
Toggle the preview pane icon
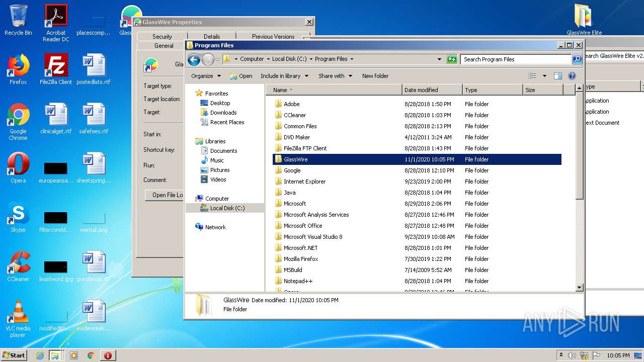point(557,76)
